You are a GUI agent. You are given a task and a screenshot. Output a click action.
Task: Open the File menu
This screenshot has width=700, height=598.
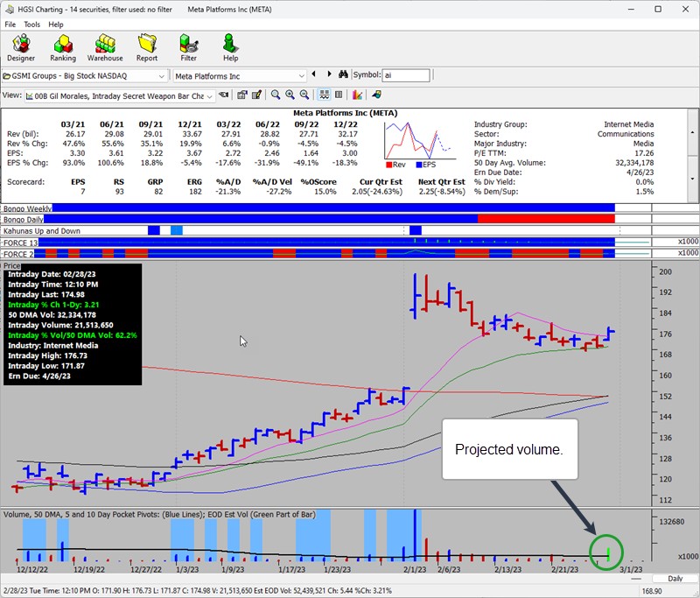pos(10,25)
